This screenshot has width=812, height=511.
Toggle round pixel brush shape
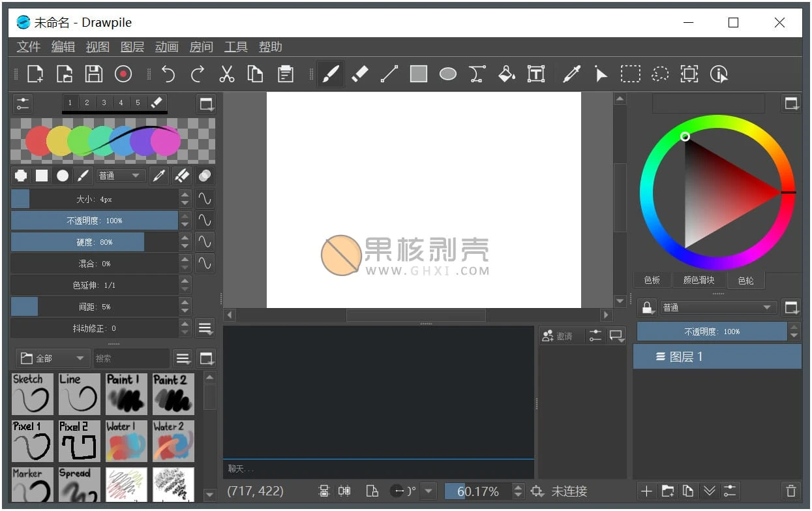21,176
